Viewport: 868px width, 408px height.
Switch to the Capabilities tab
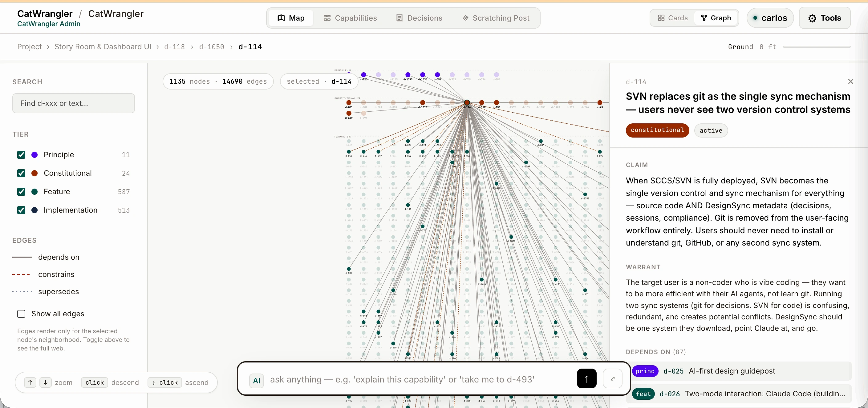[x=350, y=18]
